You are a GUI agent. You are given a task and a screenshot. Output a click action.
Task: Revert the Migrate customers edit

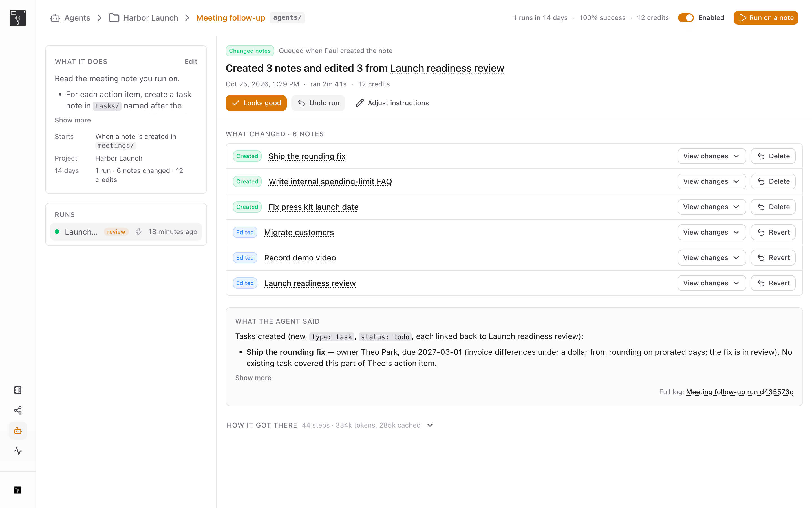point(773,232)
